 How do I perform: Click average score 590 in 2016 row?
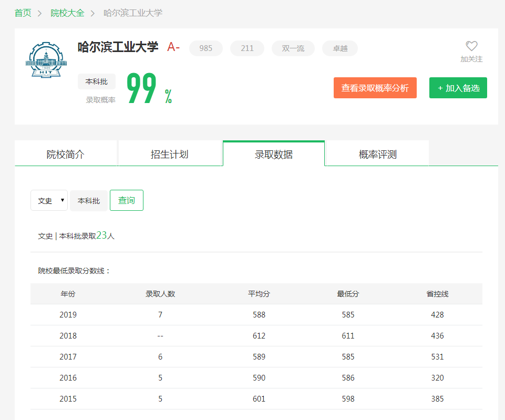pos(259,377)
